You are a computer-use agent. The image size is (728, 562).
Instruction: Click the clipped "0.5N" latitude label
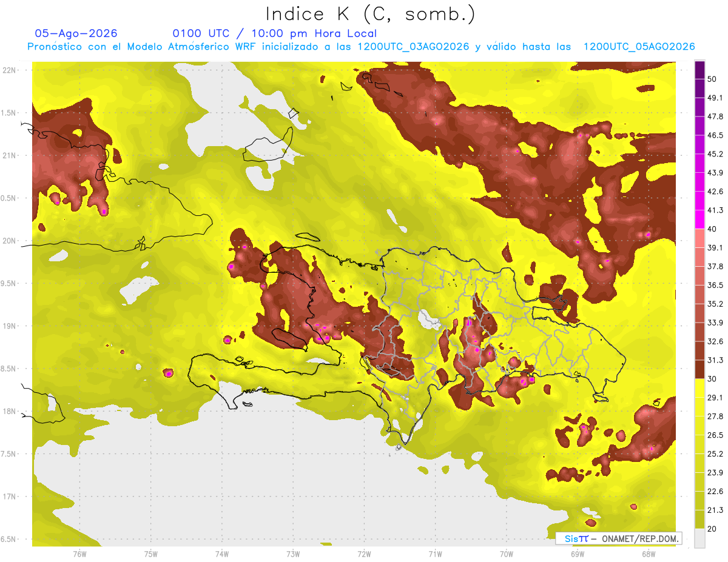point(9,198)
